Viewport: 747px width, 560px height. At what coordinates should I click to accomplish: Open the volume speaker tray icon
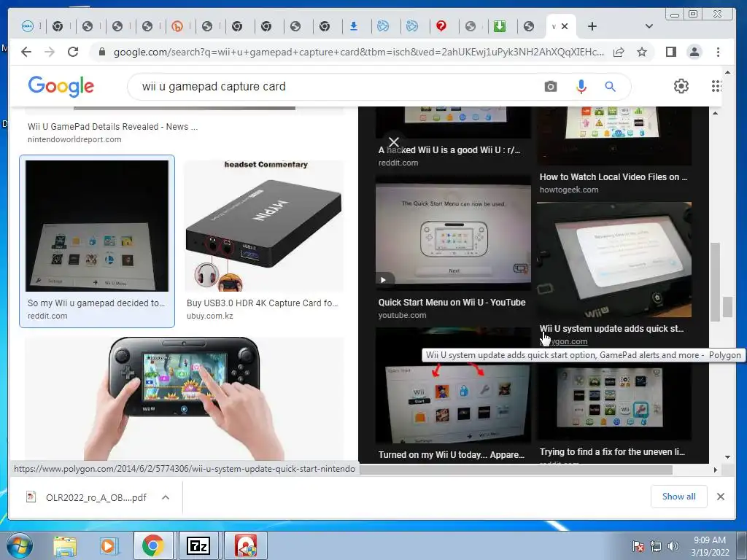tap(673, 547)
